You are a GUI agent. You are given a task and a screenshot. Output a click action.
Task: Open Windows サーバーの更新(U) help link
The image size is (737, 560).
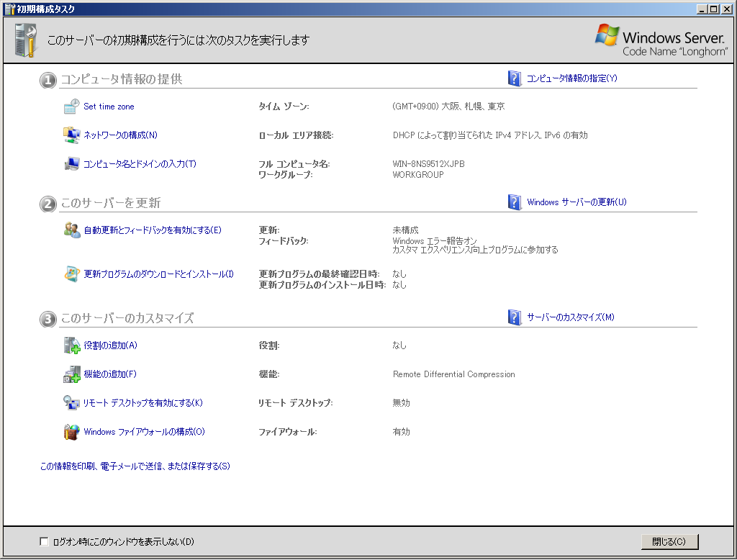577,202
